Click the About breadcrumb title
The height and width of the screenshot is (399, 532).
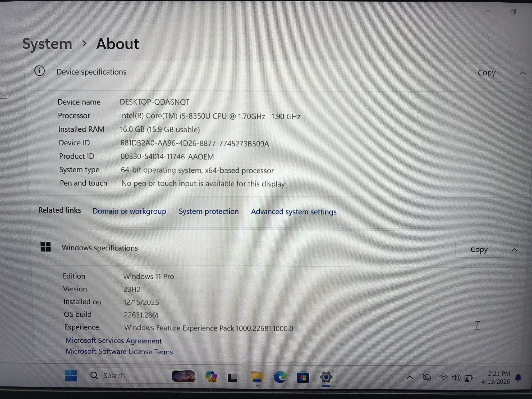(117, 44)
